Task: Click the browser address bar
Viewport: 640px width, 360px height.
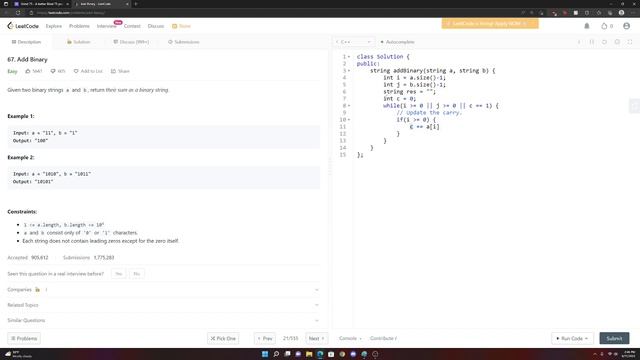Action: pos(269,13)
